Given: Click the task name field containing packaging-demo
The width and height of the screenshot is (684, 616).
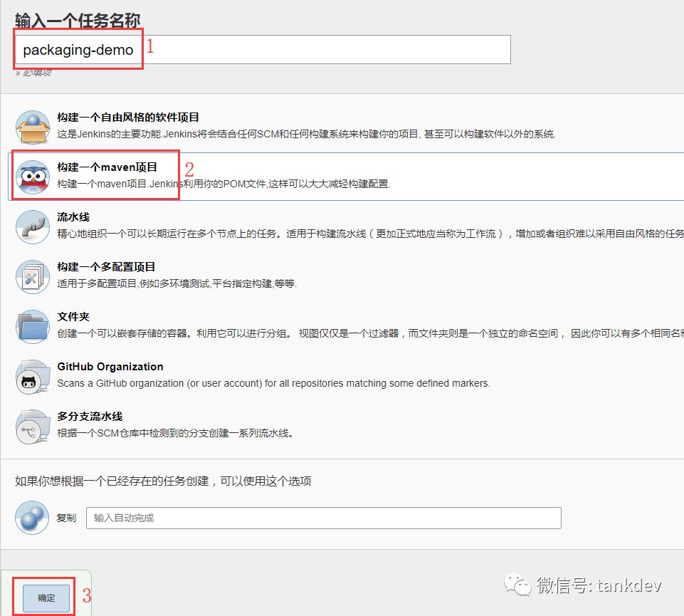Looking at the screenshot, I should point(262,49).
